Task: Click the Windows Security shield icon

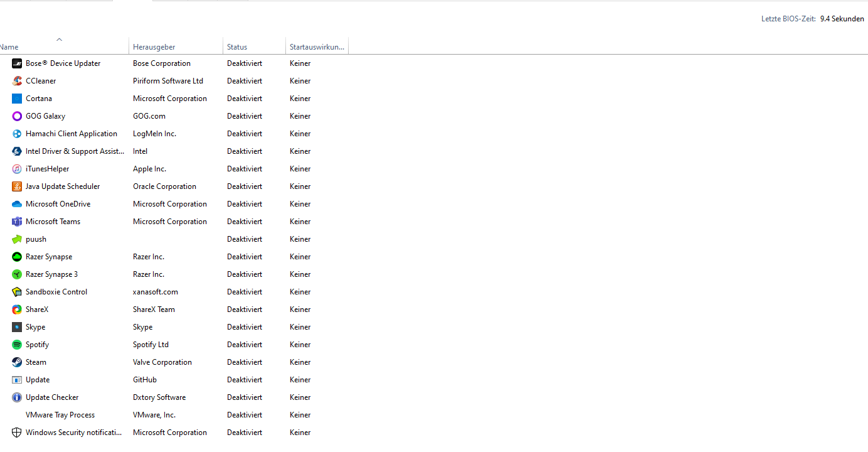Action: pyautogui.click(x=17, y=433)
